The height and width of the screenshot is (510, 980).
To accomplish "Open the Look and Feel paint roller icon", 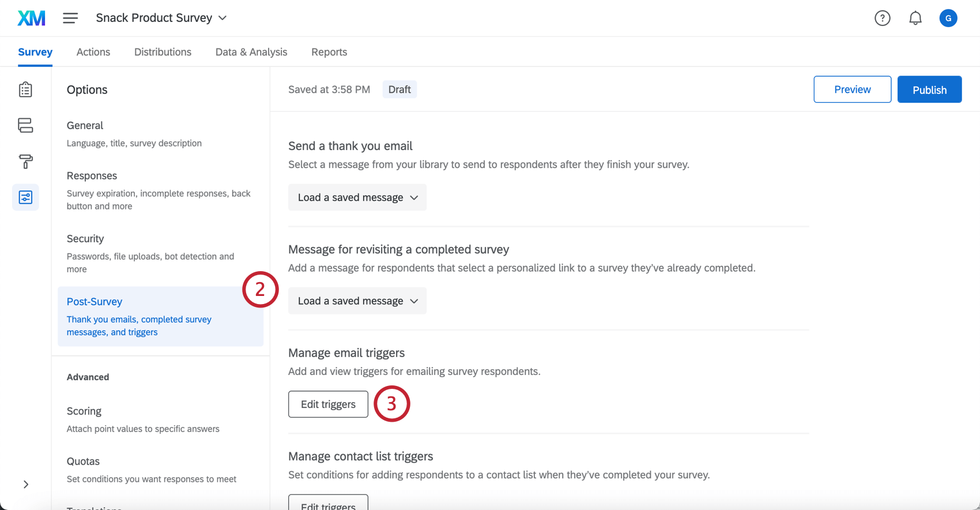I will (x=25, y=162).
